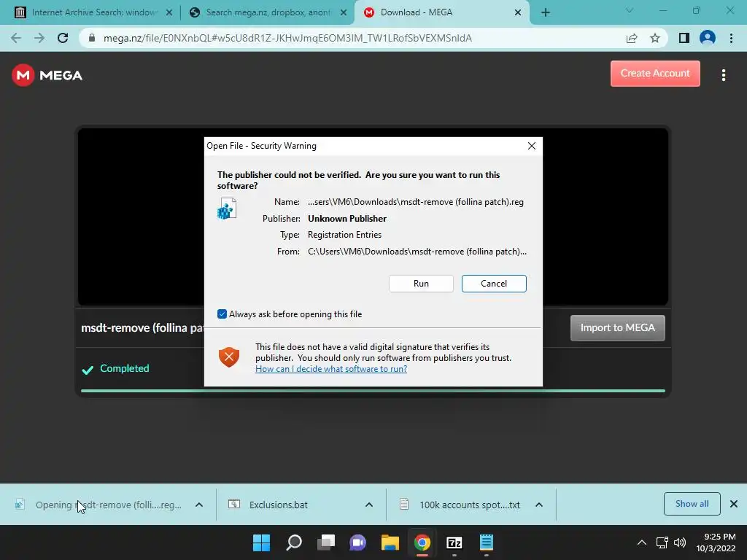
Task: Switch to Search mega.nz, dropbox tab
Action: (268, 12)
